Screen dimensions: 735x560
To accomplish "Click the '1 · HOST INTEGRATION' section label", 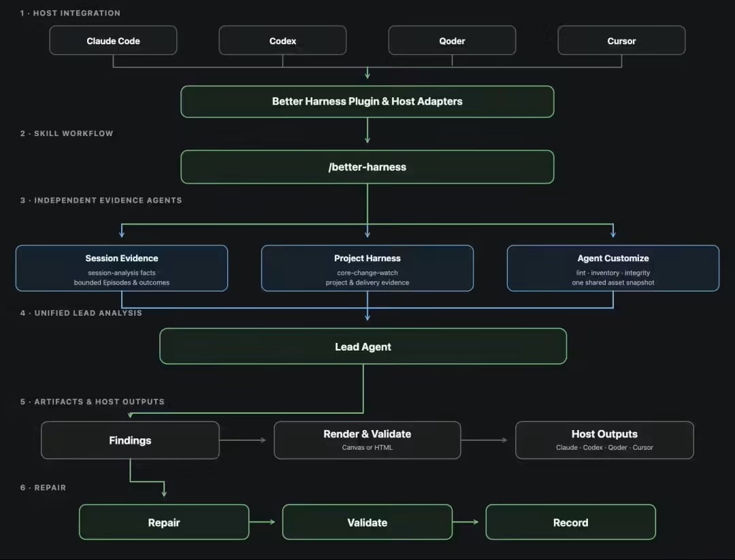I will pyautogui.click(x=70, y=13).
